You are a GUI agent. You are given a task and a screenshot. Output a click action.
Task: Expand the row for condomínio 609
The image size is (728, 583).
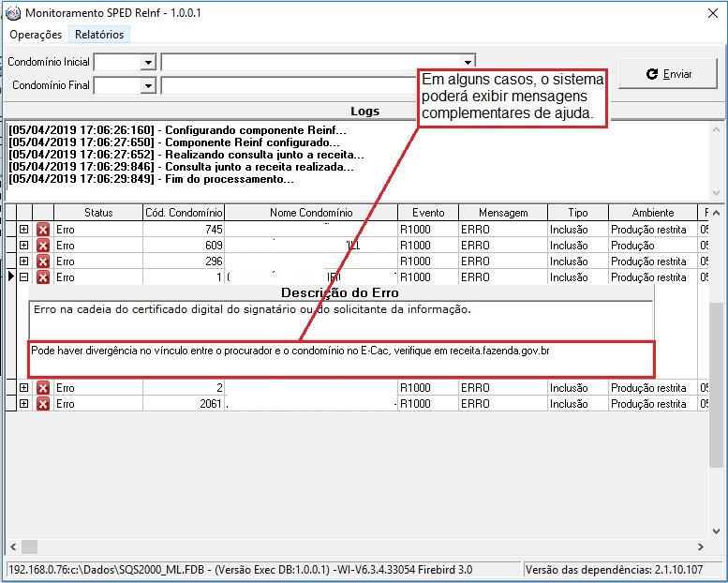(24, 245)
